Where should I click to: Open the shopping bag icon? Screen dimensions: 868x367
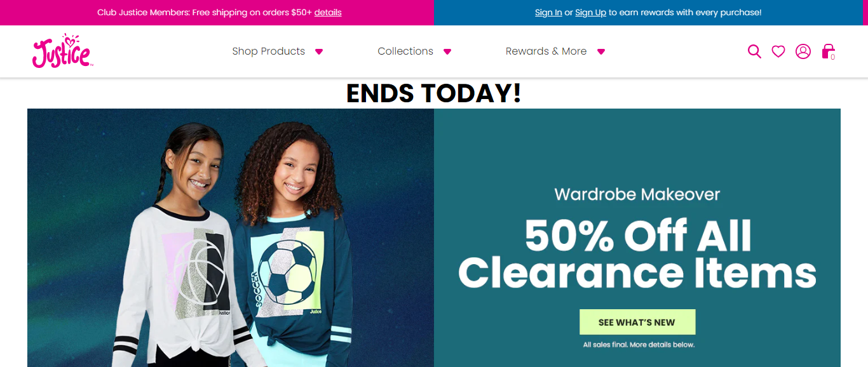[x=828, y=51]
